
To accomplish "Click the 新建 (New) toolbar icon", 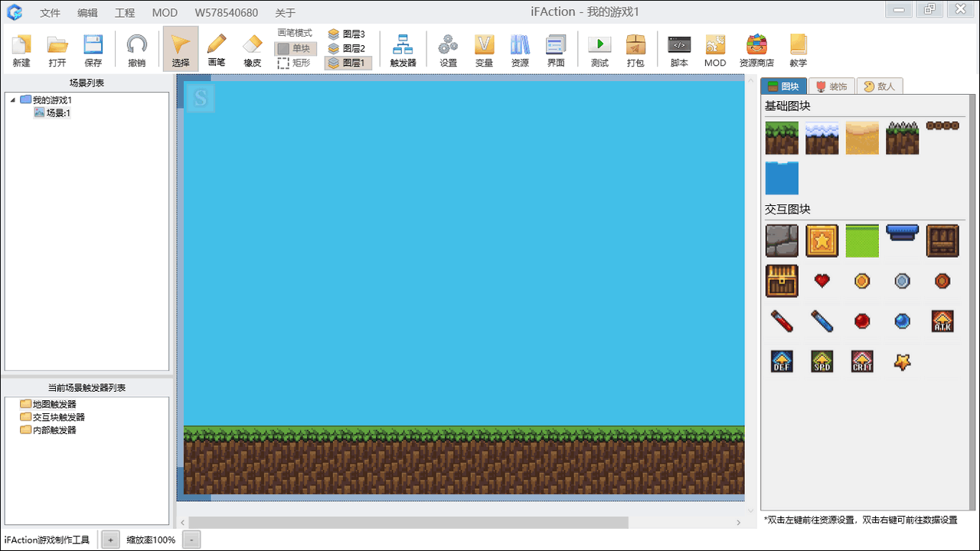I will click(21, 51).
